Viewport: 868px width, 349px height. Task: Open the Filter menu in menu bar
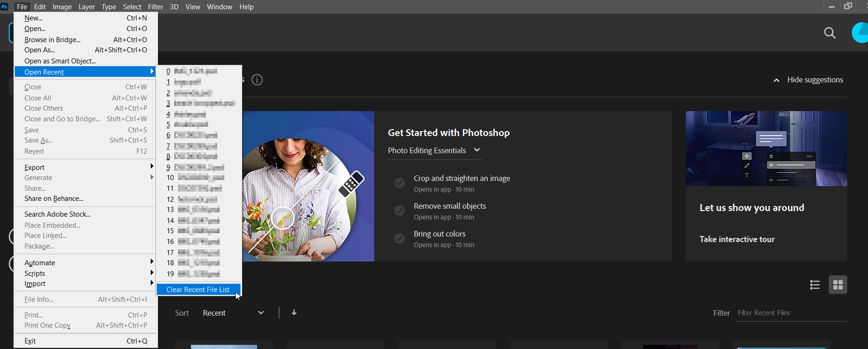coord(155,6)
